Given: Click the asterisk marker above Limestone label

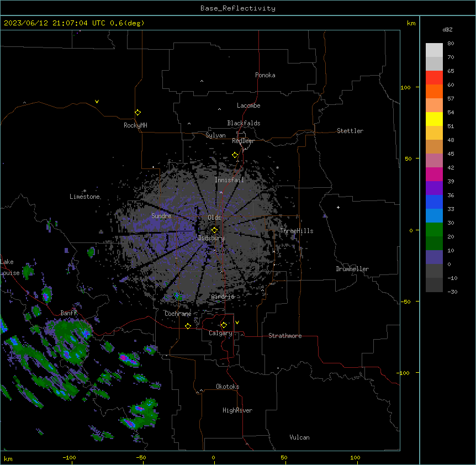Looking at the screenshot, I should 84,191.
